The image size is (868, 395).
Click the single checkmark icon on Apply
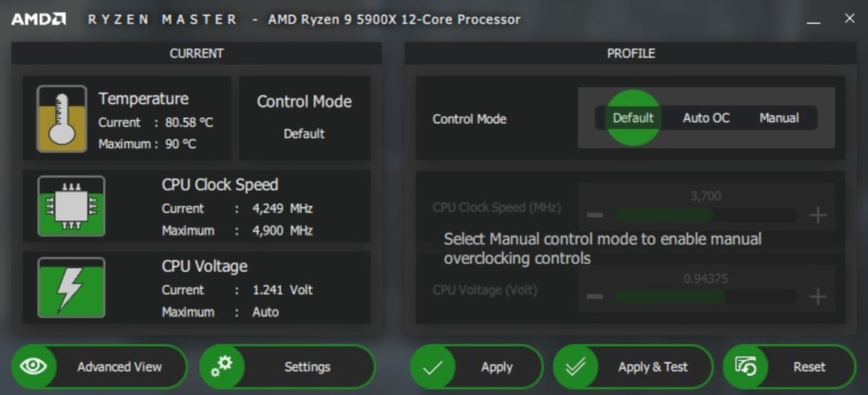433,367
